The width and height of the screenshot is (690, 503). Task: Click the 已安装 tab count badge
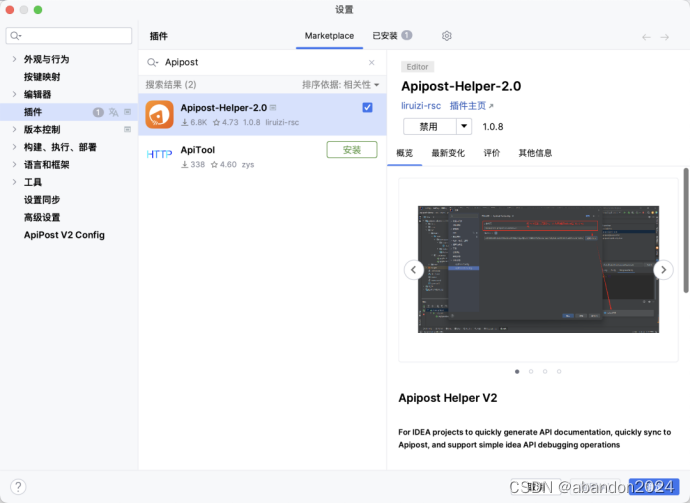[407, 35]
